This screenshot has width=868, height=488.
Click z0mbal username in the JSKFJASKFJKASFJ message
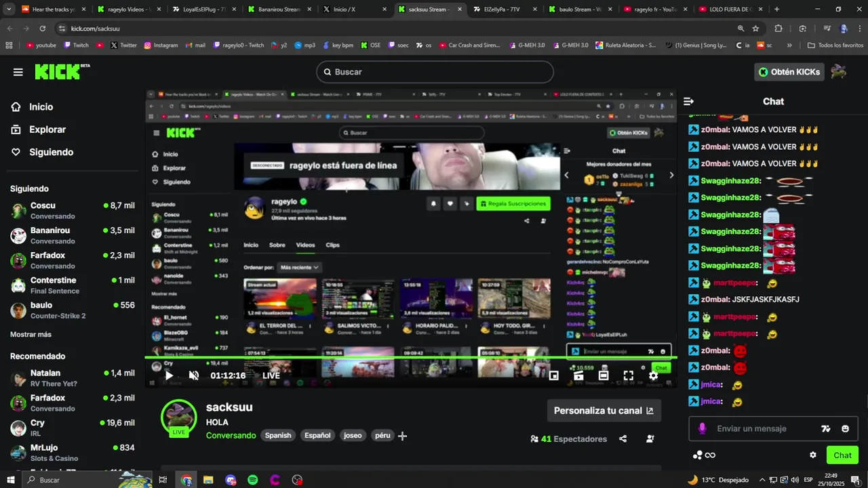point(715,300)
